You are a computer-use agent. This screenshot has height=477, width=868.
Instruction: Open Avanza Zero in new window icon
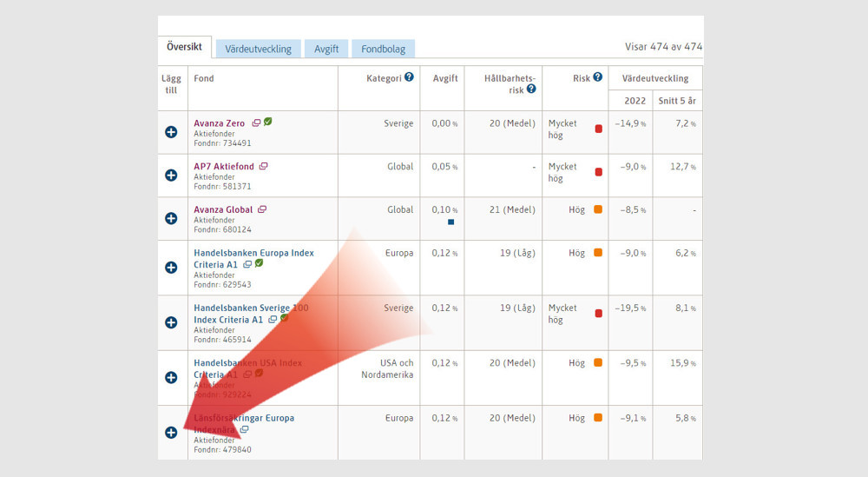click(257, 123)
